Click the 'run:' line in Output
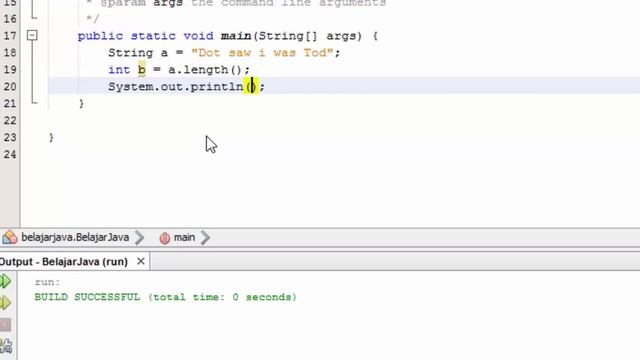The width and height of the screenshot is (640, 360). 47,282
